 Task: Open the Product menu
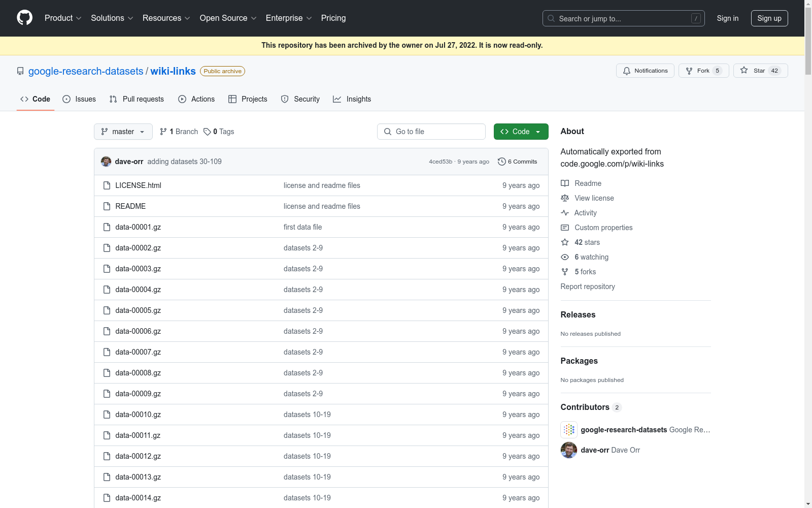point(63,18)
